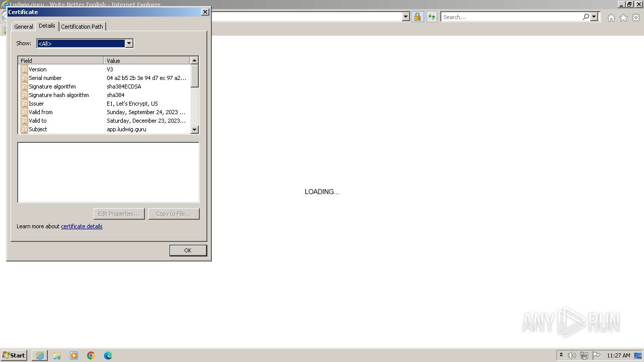Click the search magnifier icon
The width and height of the screenshot is (644, 362).
point(586,17)
